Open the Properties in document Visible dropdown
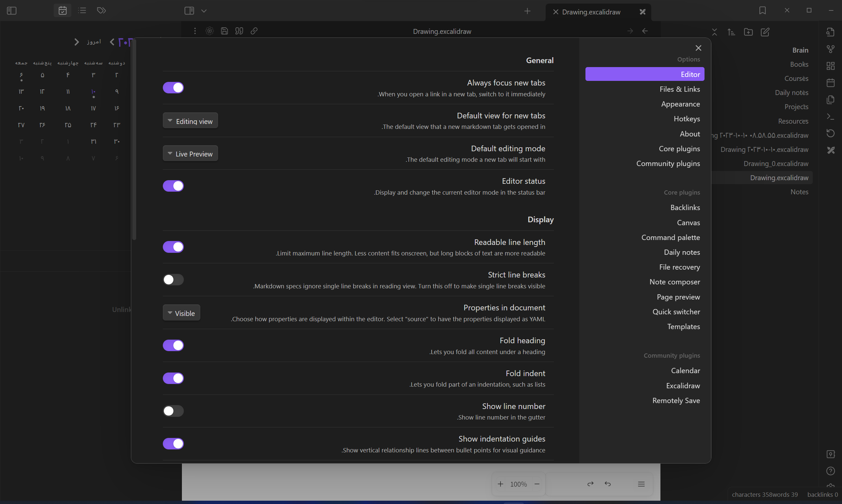842x504 pixels. point(181,312)
